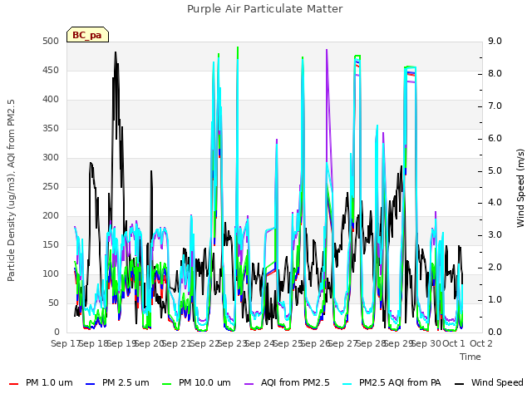The width and height of the screenshot is (532, 399).
Task: Select the AQI from PM2.5 legend label
Action: pos(295,382)
